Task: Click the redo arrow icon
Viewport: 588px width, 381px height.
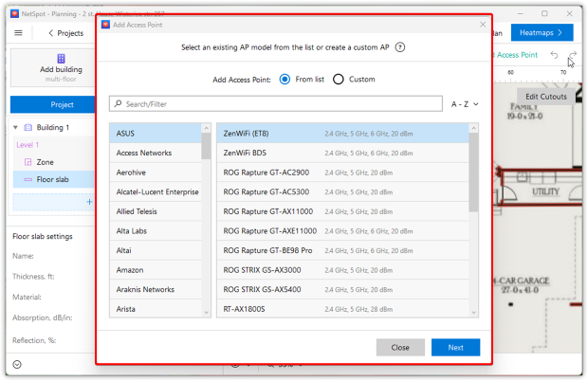Action: click(572, 55)
